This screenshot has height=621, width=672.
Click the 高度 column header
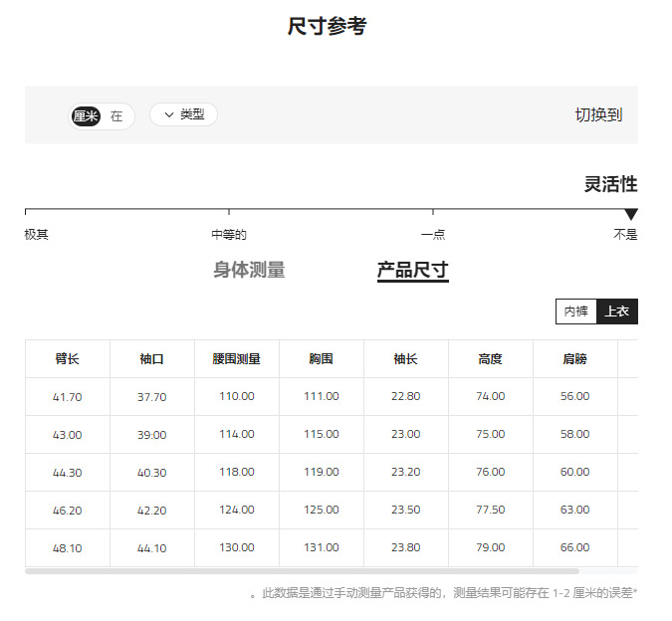point(491,359)
